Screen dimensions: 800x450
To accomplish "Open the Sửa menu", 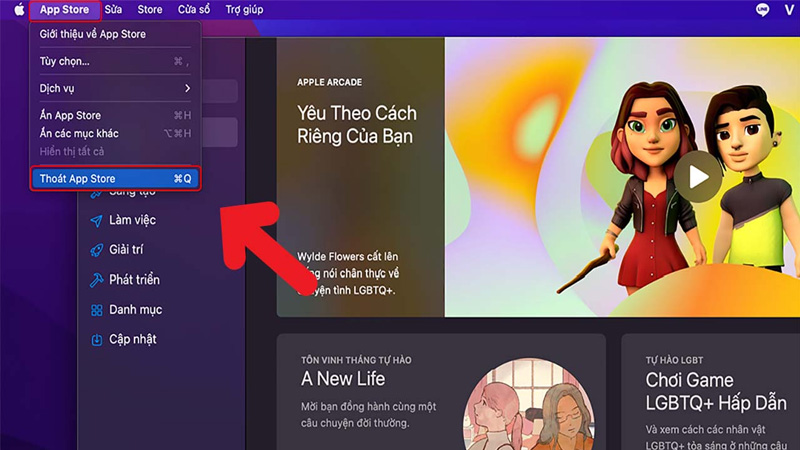I will click(x=113, y=10).
